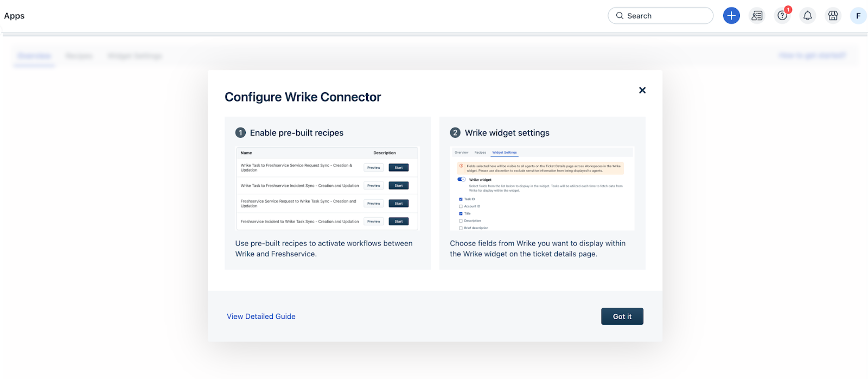Open the notifications bell icon

pos(808,16)
